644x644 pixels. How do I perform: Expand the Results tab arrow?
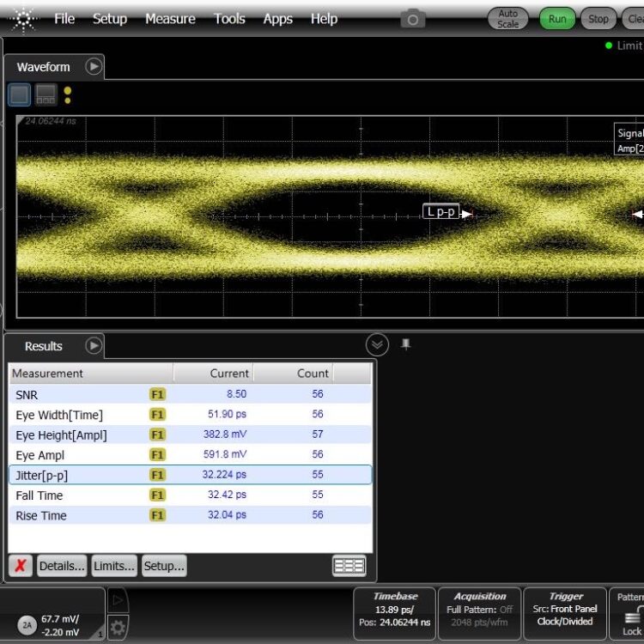tap(94, 346)
